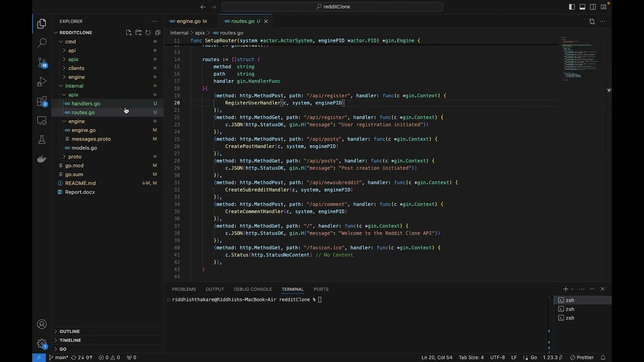Open notifications bell in status bar

(x=604, y=357)
